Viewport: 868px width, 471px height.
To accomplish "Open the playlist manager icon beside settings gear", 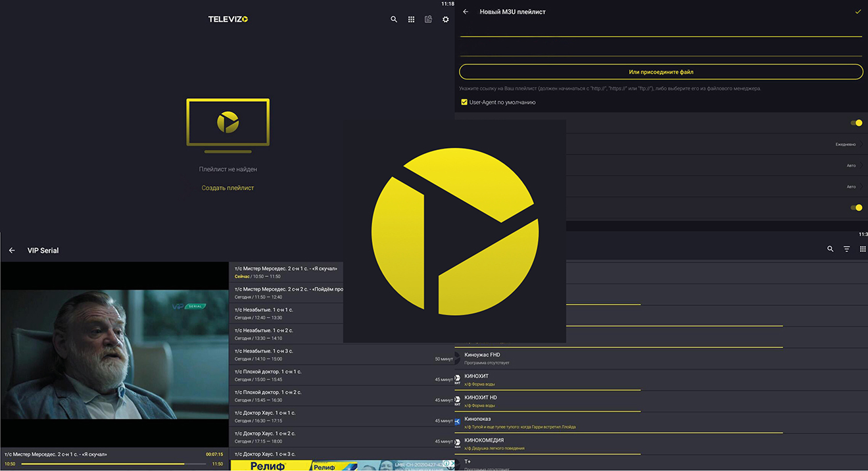I will pyautogui.click(x=428, y=20).
